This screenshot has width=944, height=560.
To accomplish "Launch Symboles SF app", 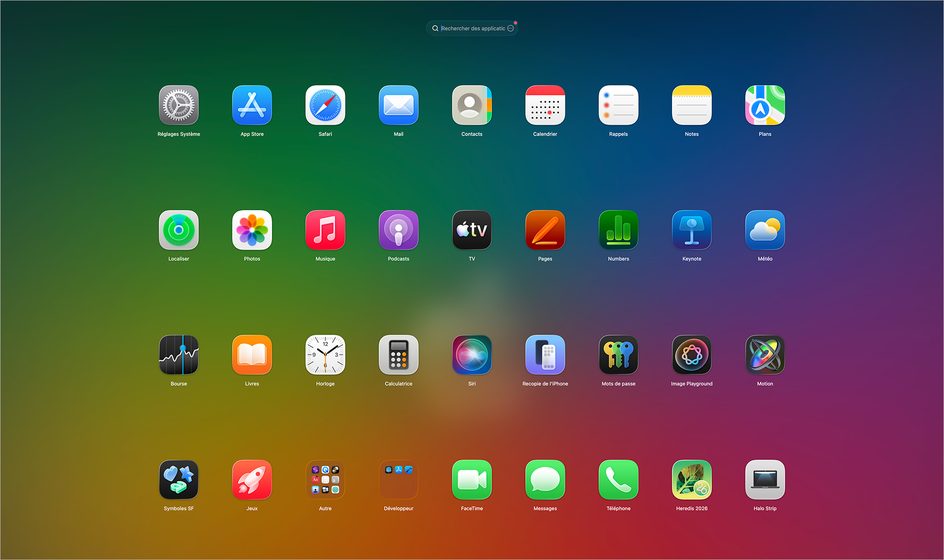I will [178, 479].
